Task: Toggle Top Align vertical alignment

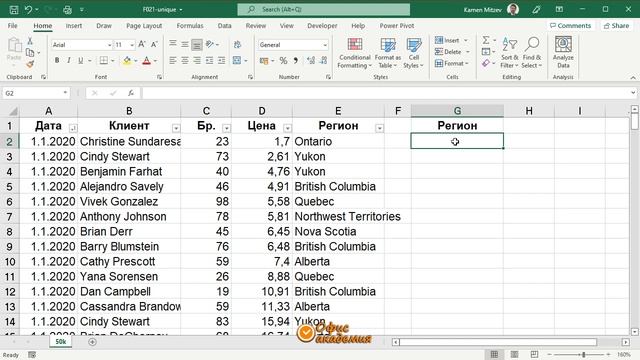Action: pyautogui.click(x=173, y=44)
